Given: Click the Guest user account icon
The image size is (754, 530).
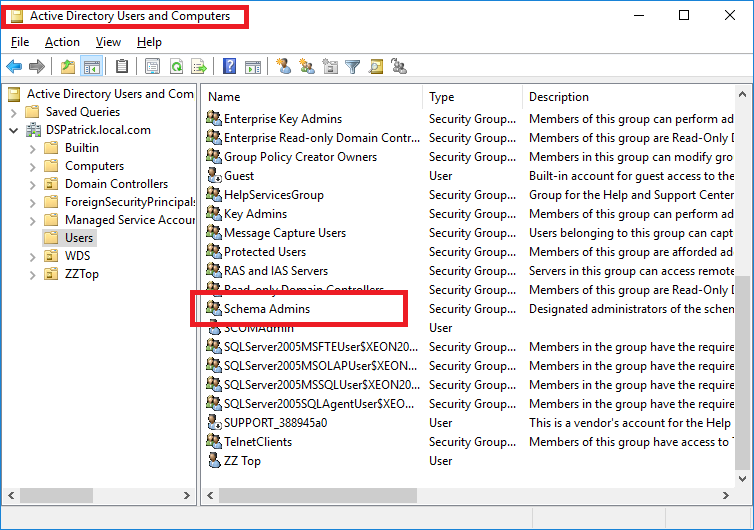Looking at the screenshot, I should coord(214,176).
